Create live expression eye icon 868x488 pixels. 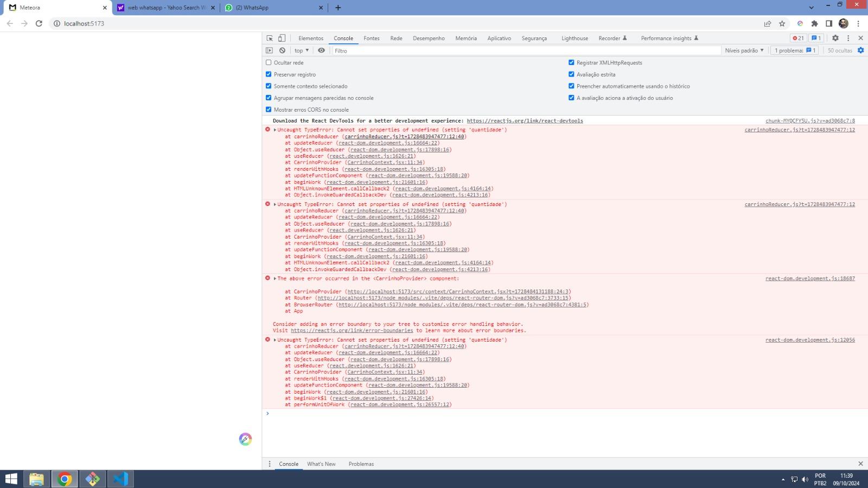coord(321,50)
